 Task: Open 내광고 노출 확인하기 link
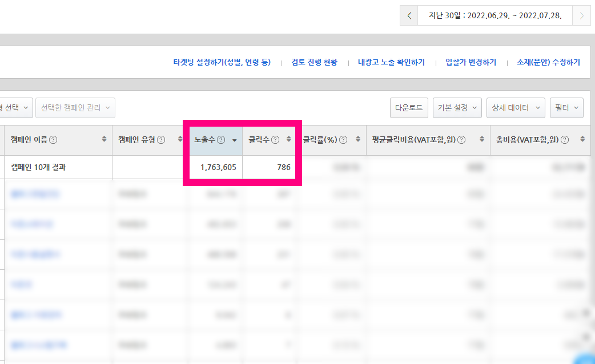(391, 62)
